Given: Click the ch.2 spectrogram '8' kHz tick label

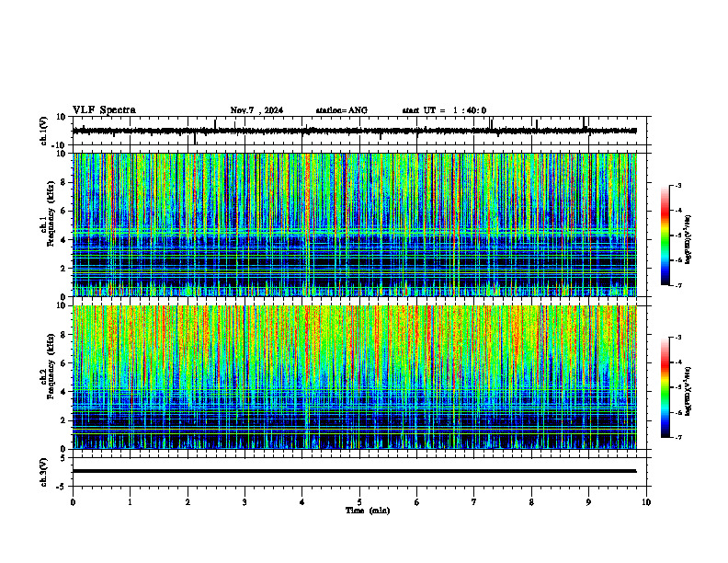Looking at the screenshot, I should (63, 335).
